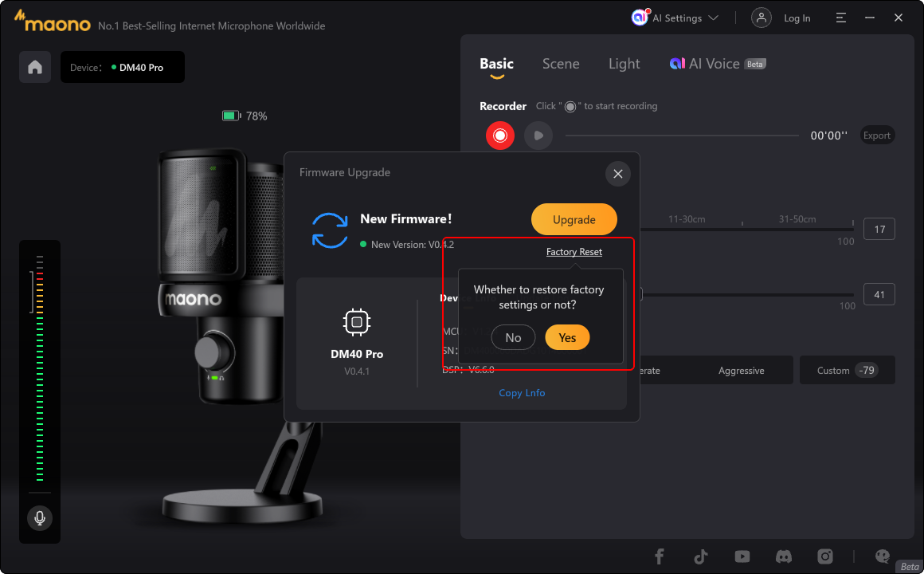The width and height of the screenshot is (924, 574).
Task: Click the value field showing 17
Action: (x=879, y=229)
